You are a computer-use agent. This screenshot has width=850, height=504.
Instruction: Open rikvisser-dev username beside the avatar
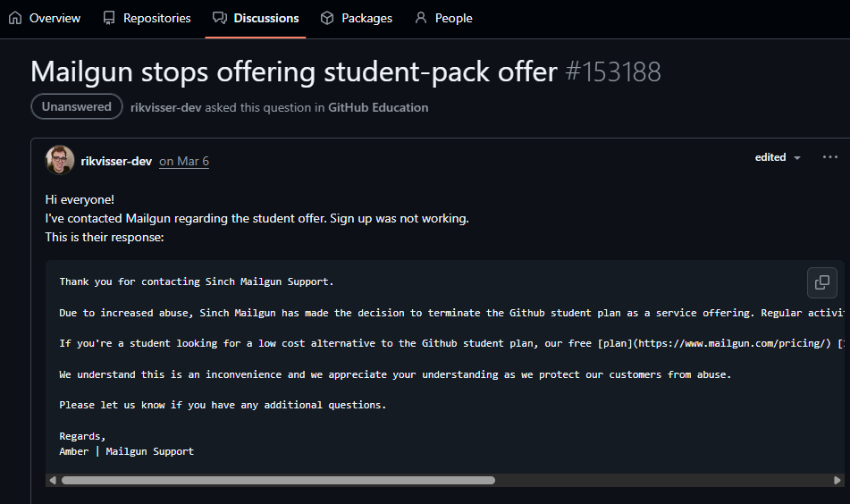116,161
